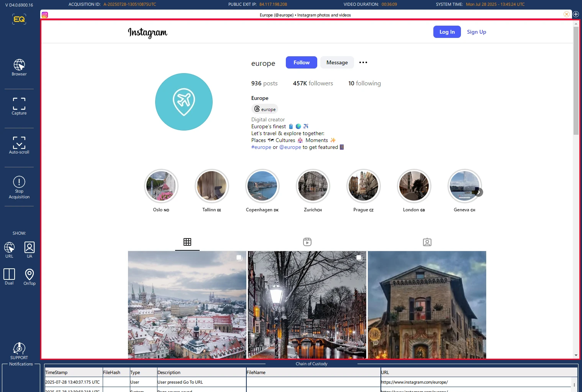Click the page vertical scrollbar thumb
582x392 pixels.
pyautogui.click(x=576, y=80)
